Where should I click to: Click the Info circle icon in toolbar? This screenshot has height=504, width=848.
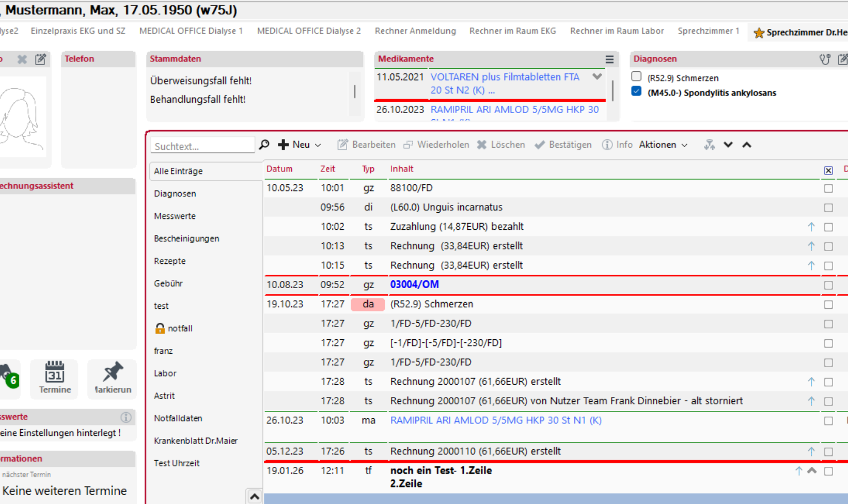607,145
